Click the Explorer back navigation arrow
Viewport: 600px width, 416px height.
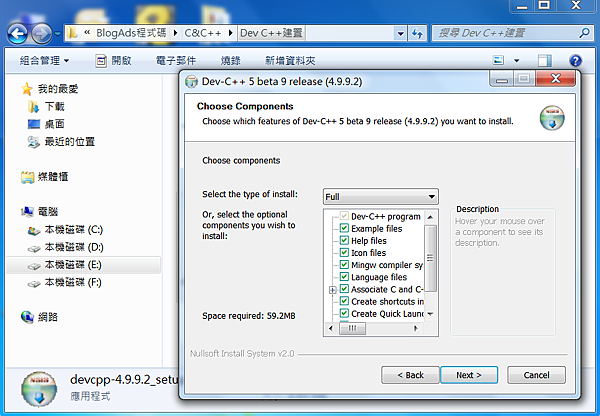[17, 34]
